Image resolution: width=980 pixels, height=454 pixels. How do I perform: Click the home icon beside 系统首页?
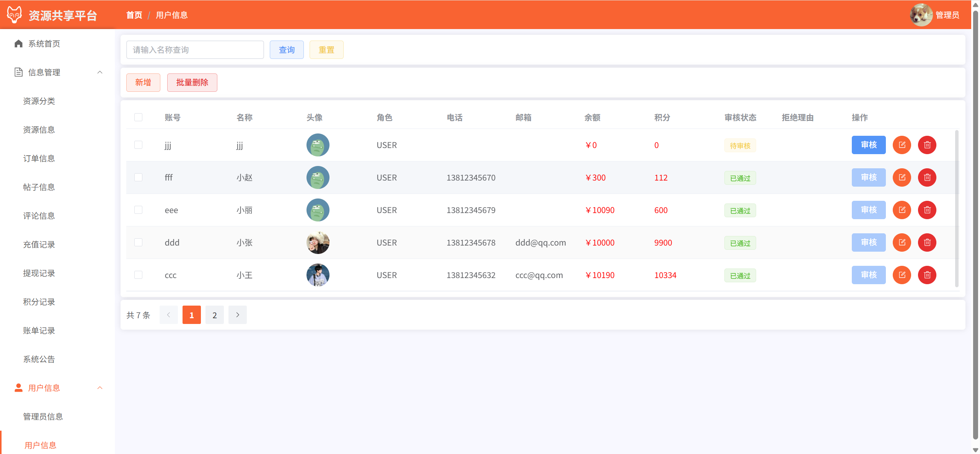pyautogui.click(x=18, y=44)
